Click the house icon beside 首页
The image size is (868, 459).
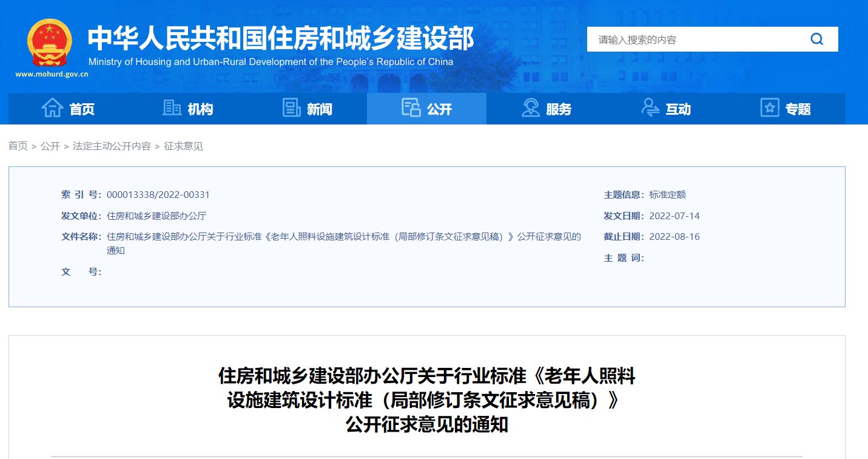[x=52, y=108]
